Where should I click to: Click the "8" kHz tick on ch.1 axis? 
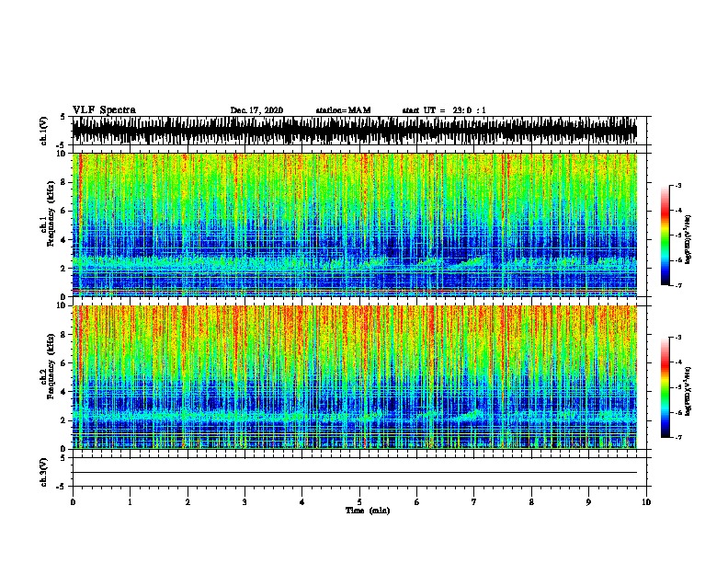tap(63, 182)
